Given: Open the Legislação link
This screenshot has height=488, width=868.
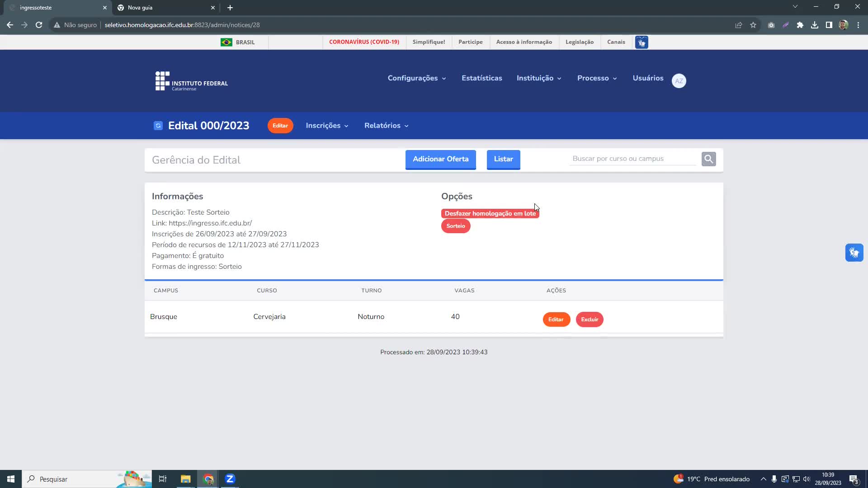Looking at the screenshot, I should pyautogui.click(x=579, y=42).
